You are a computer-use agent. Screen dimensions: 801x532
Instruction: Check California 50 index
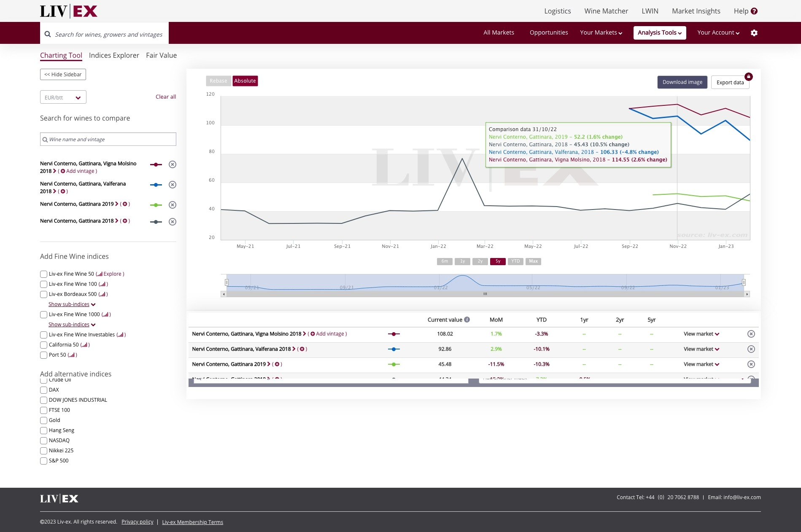[x=43, y=345]
